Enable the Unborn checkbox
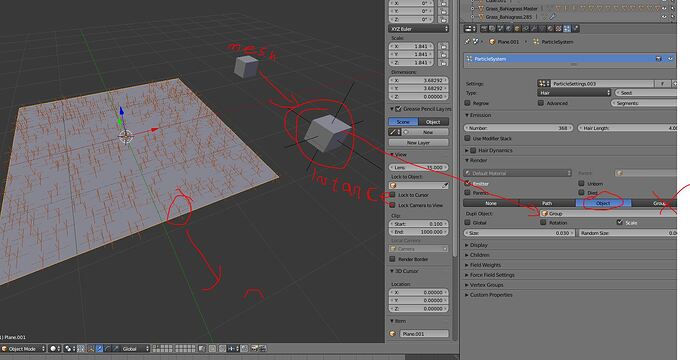This screenshot has height=360, width=690. 581,183
